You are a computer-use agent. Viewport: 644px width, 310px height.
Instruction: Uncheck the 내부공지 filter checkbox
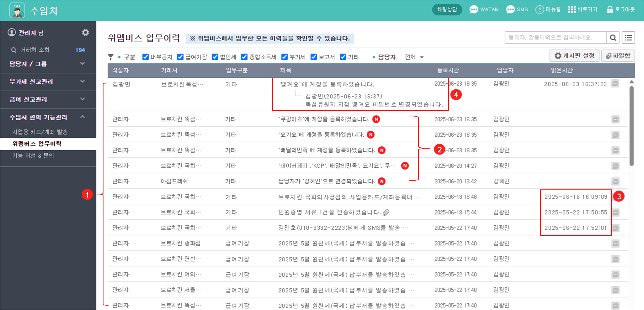[145, 57]
